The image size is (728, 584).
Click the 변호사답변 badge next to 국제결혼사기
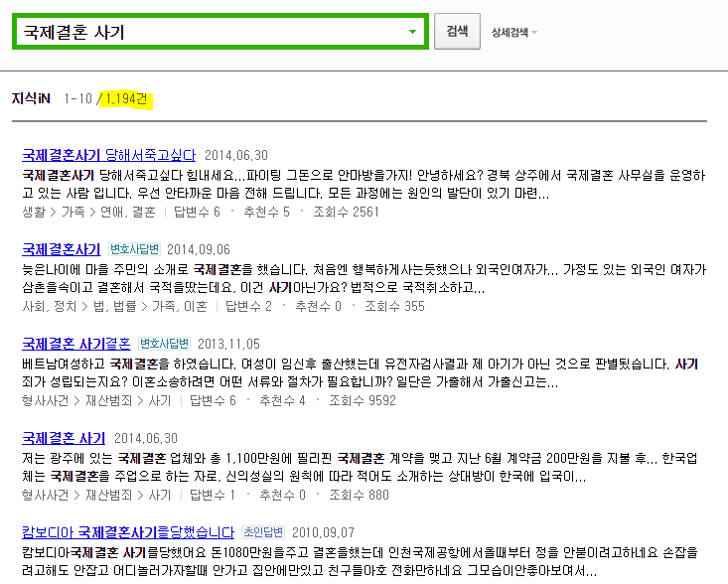tap(134, 249)
